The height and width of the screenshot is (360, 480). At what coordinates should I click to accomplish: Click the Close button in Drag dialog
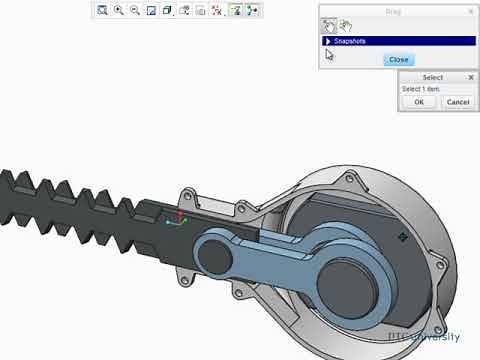tap(399, 60)
